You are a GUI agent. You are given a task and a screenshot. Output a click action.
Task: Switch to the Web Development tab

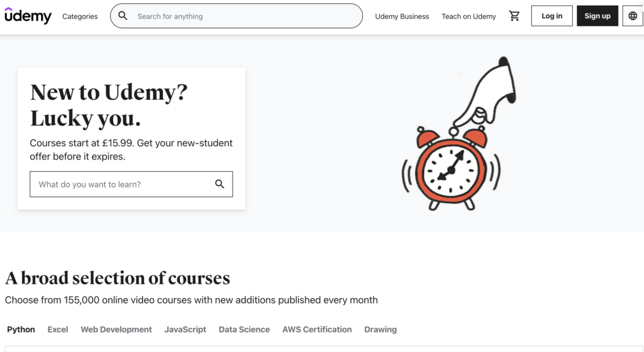click(x=116, y=329)
